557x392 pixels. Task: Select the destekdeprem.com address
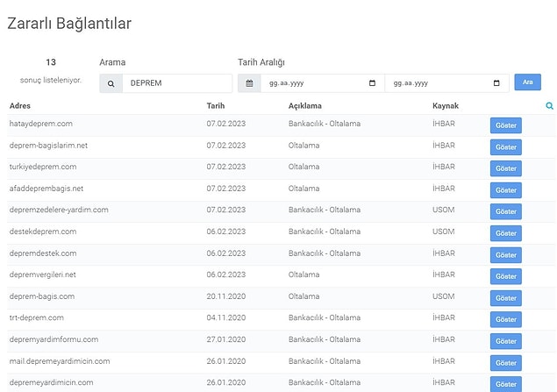pyautogui.click(x=43, y=232)
